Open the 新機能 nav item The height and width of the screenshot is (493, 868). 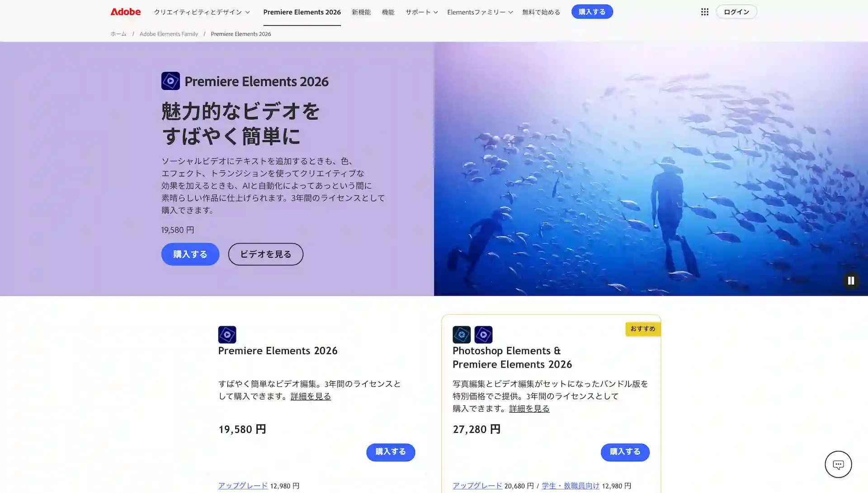point(361,12)
